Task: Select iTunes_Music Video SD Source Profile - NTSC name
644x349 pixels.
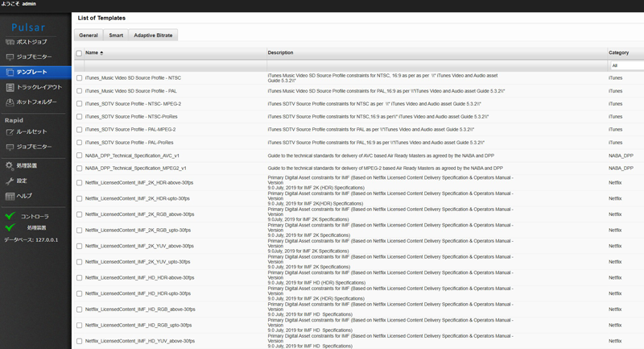Action: tap(133, 77)
